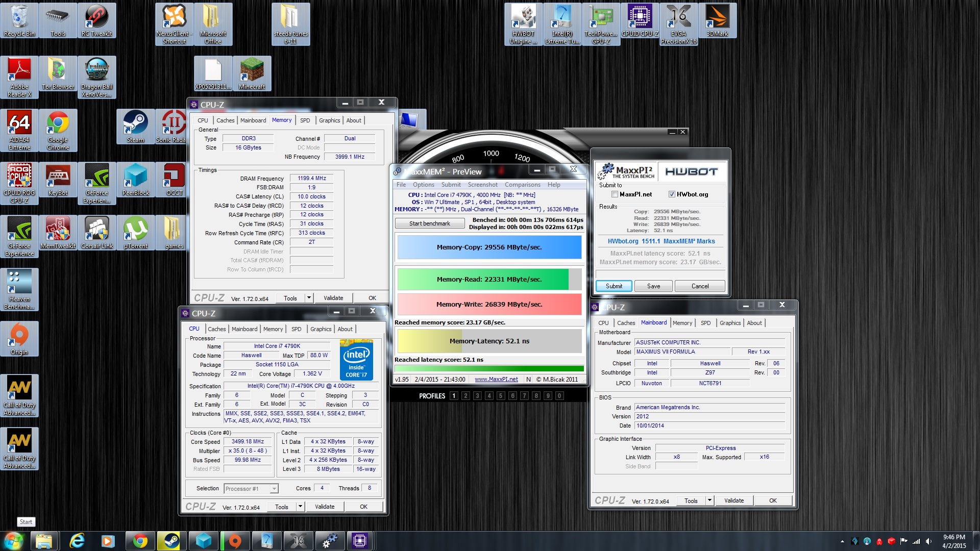Select Graphics tab in Mainboard CPU-Z window
Viewport: 980px width, 551px height.
tap(730, 323)
